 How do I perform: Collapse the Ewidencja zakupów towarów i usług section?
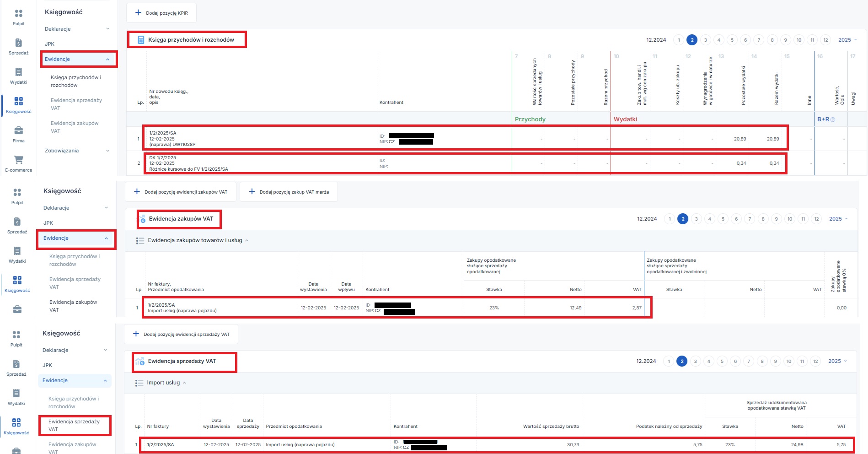[247, 240]
